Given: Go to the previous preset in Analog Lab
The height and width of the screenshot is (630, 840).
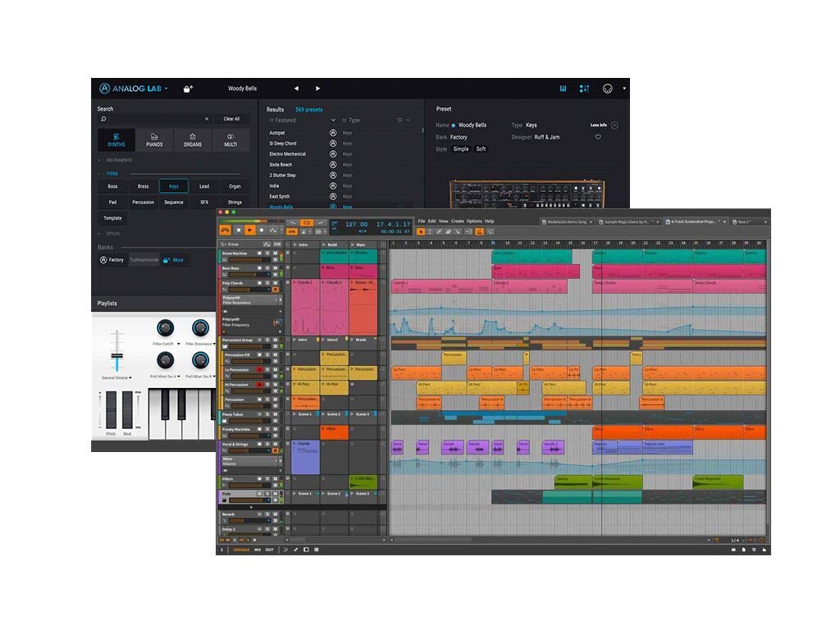Looking at the screenshot, I should [296, 89].
